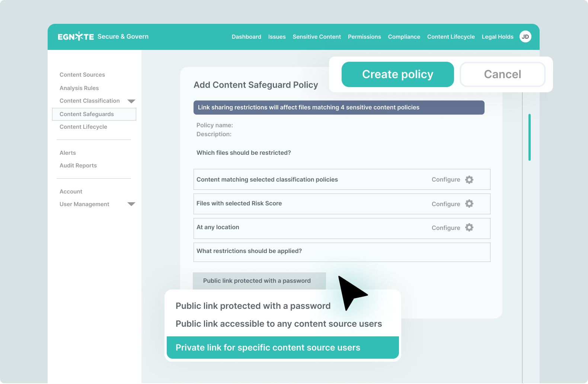
Task: Click the Cancel button
Action: 502,74
